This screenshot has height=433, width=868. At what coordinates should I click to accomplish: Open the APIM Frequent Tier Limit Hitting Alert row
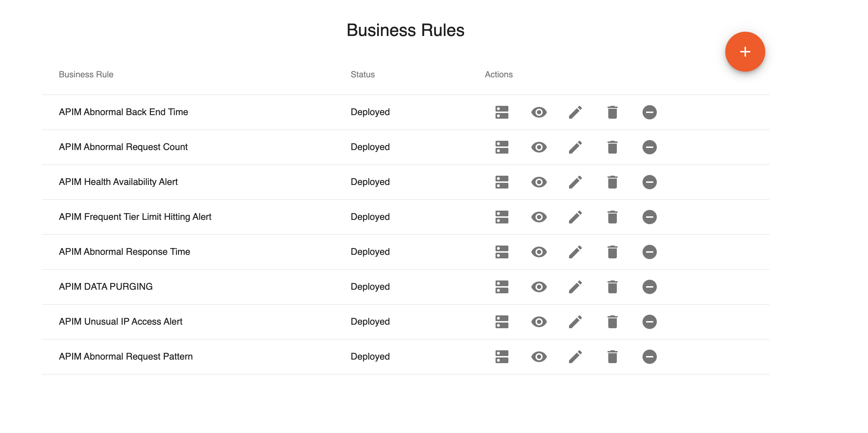[135, 217]
